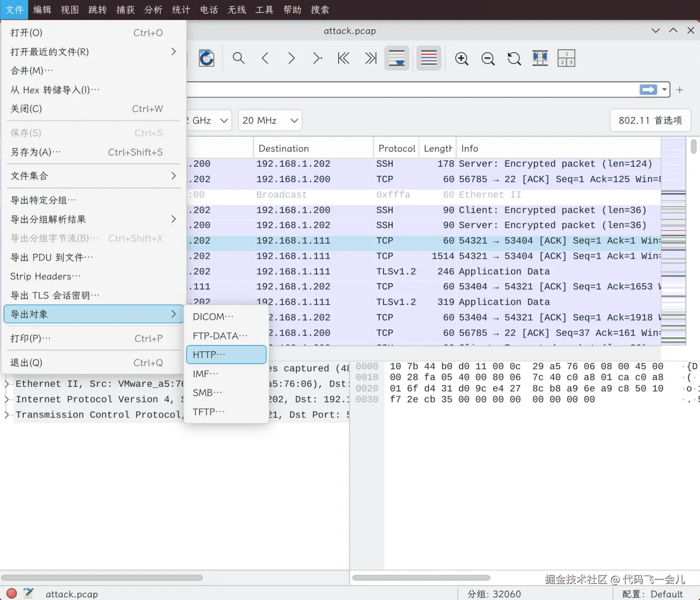Open the 无线 menu
This screenshot has height=600, width=700.
(237, 10)
